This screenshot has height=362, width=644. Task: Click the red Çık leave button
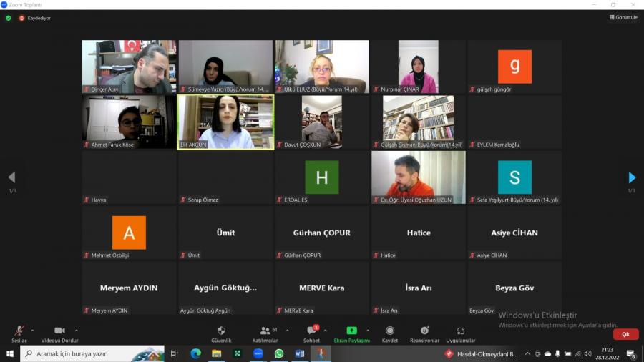click(625, 334)
